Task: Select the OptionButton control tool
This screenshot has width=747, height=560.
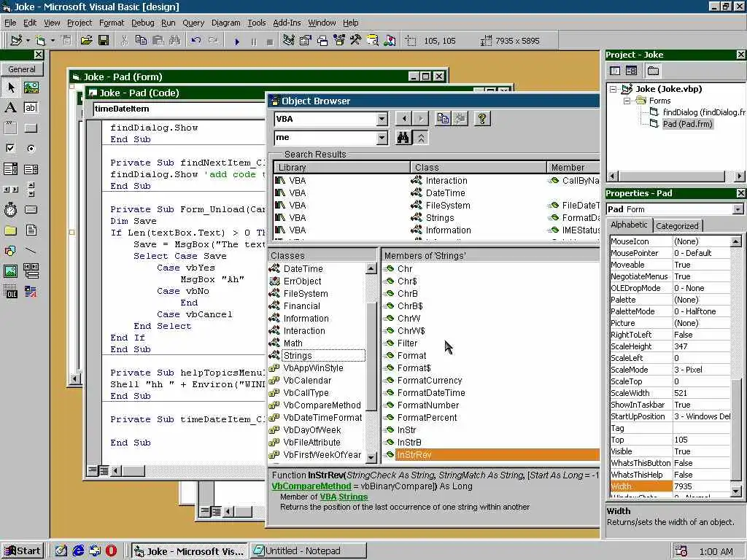Action: (x=31, y=149)
